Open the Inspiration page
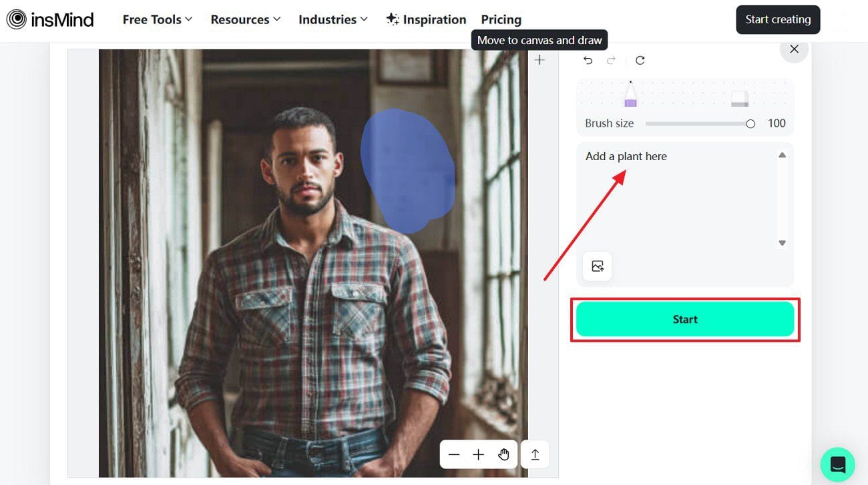 (426, 19)
